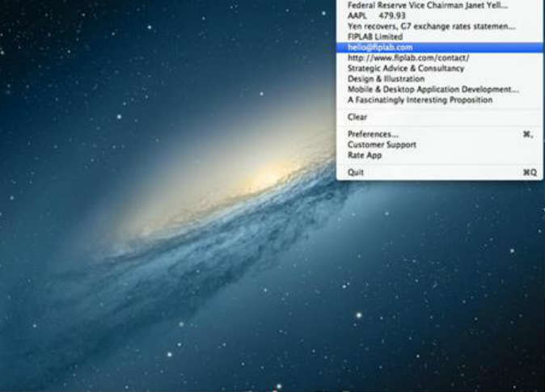Open Preferences from the menu
545x392 pixels.
coord(373,134)
